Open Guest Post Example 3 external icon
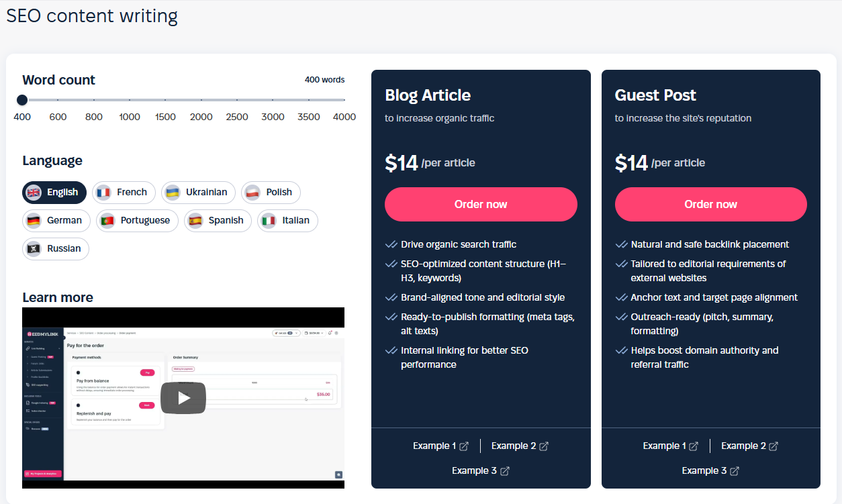This screenshot has width=842, height=504. pos(735,471)
